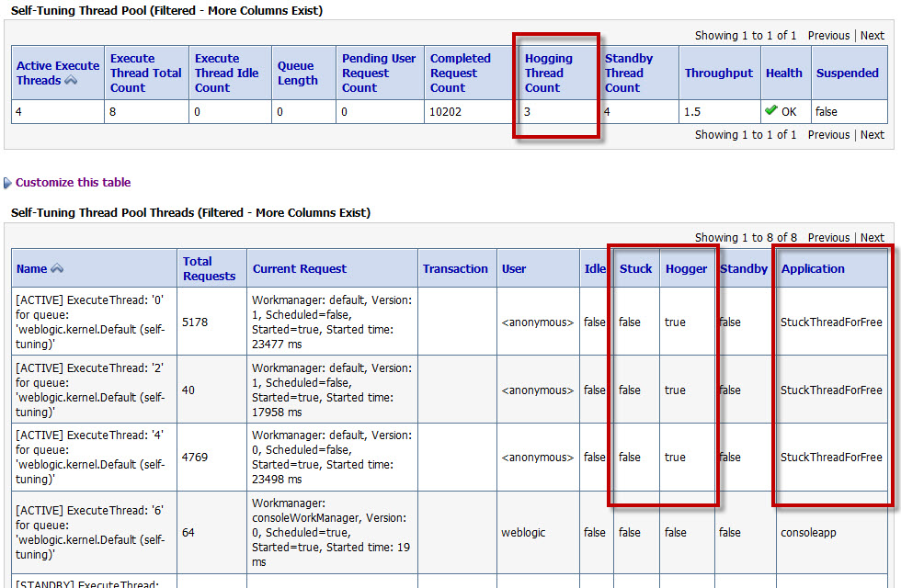Select weblogic user cell

(x=523, y=533)
